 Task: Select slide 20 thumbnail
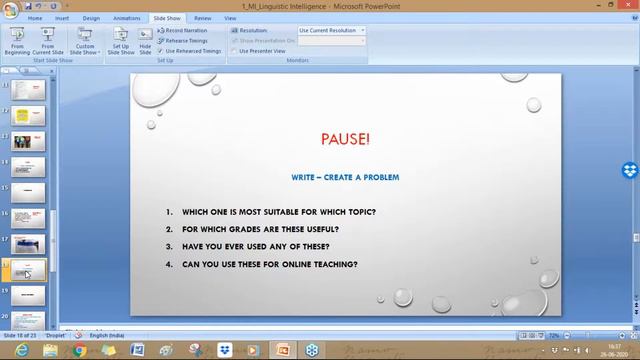(28, 321)
